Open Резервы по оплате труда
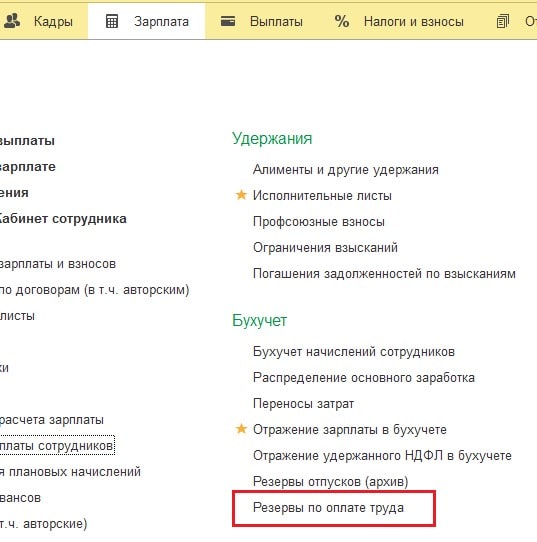The height and width of the screenshot is (542, 537). pos(328,507)
